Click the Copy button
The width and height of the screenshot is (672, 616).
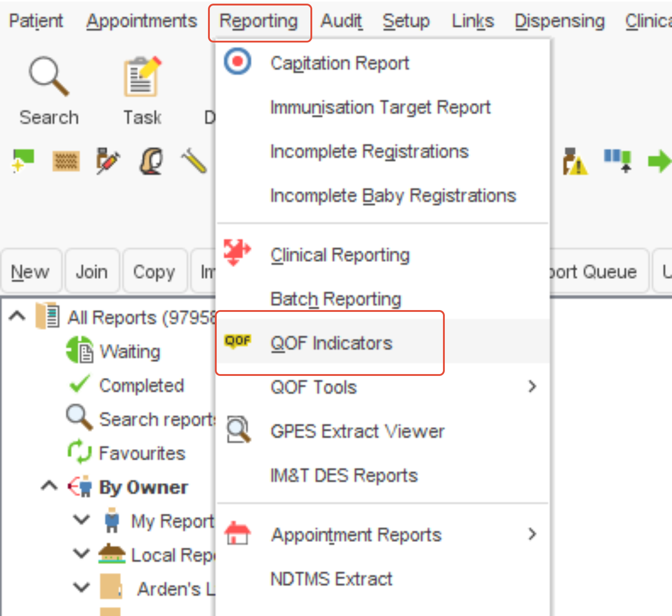(x=154, y=271)
